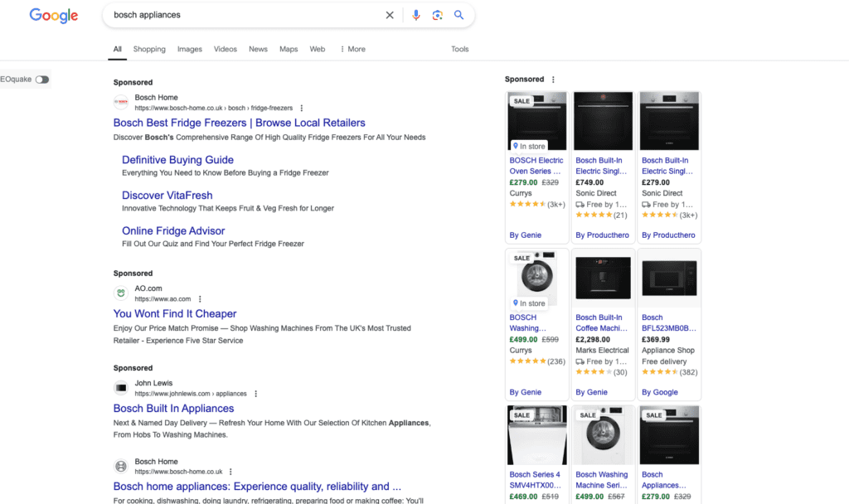Open options dots next to Bosch fridge-freezers URL
The height and width of the screenshot is (504, 849).
(x=302, y=109)
